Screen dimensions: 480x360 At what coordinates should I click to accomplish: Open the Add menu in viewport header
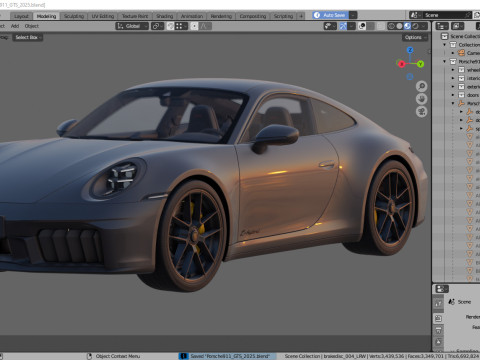coord(15,26)
